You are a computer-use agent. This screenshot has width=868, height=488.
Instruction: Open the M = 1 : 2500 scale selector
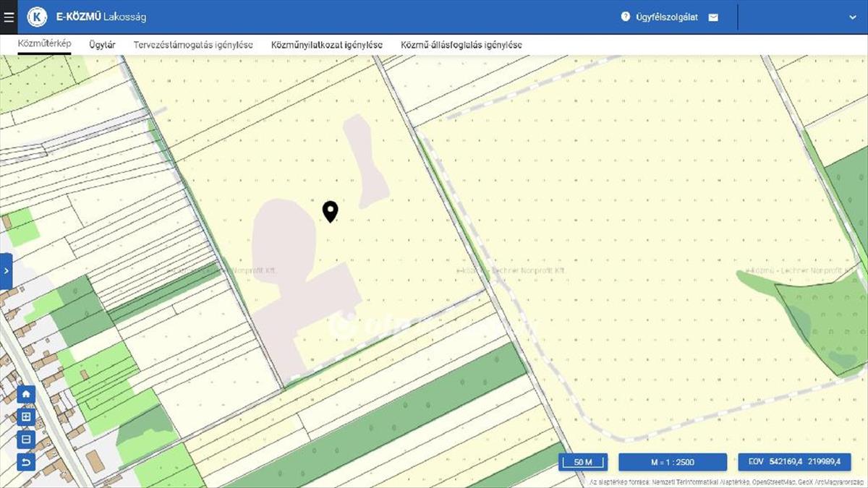point(673,462)
